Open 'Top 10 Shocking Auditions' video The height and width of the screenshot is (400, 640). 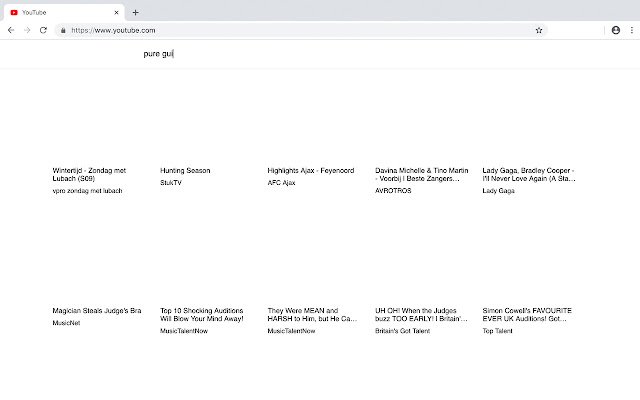202,315
